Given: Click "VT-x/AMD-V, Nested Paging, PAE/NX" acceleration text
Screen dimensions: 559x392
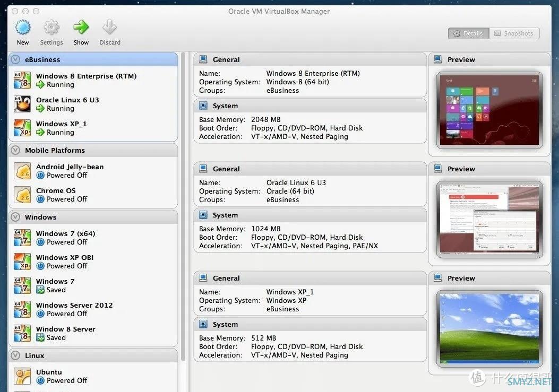Looking at the screenshot, I should click(x=314, y=246).
